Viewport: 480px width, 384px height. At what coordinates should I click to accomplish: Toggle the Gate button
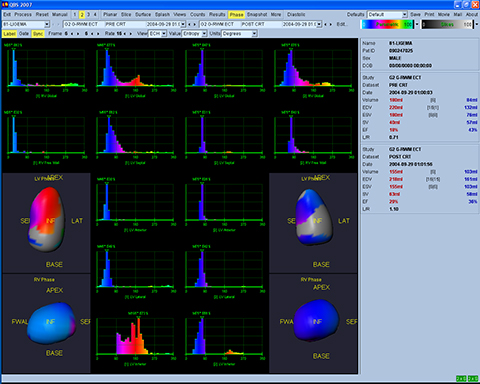point(24,34)
